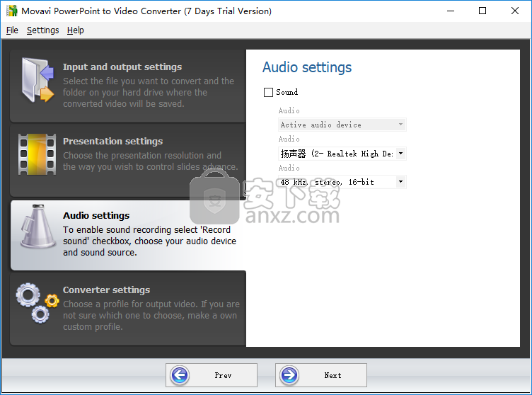
Task: Open the Active audio device dropdown
Action: point(342,125)
